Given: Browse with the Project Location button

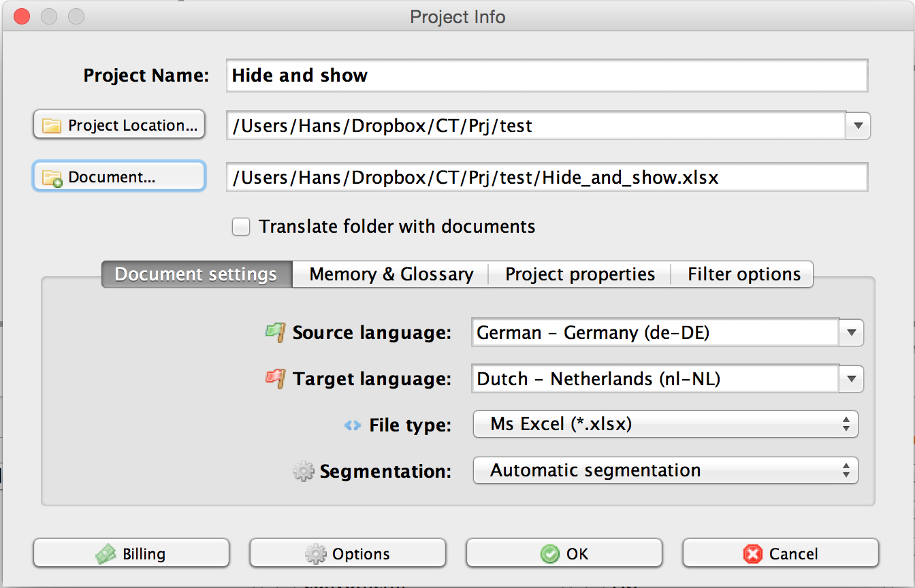Looking at the screenshot, I should point(119,125).
